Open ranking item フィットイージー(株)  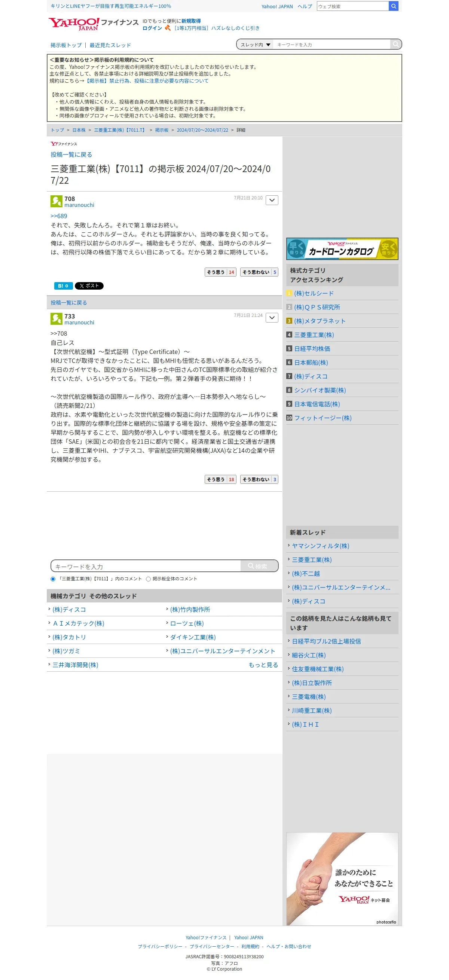click(x=323, y=418)
